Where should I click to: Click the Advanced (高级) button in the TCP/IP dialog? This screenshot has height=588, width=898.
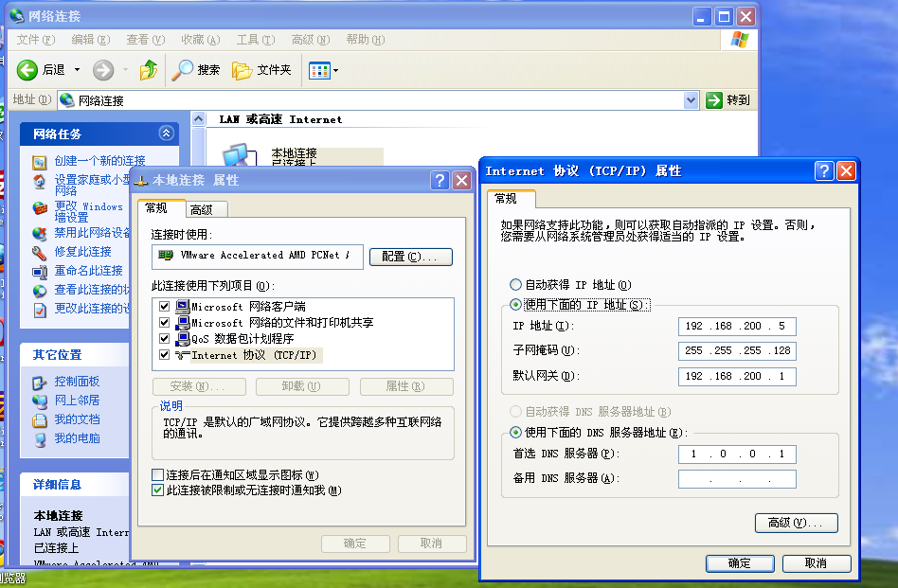[x=796, y=523]
